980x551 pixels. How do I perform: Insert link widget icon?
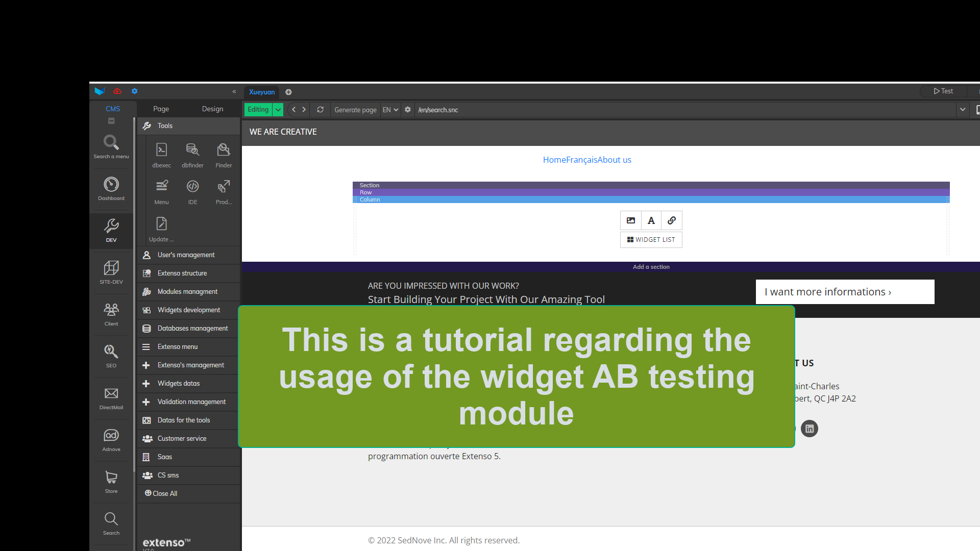[672, 220]
